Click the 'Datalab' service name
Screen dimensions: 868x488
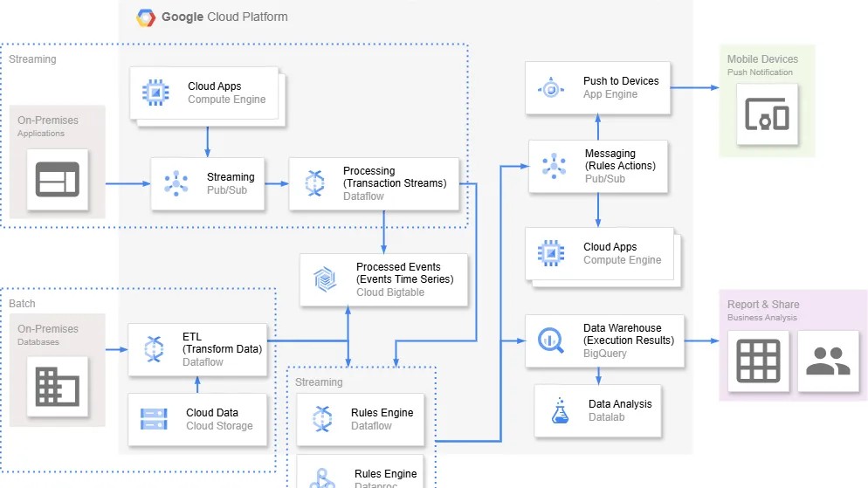606,417
